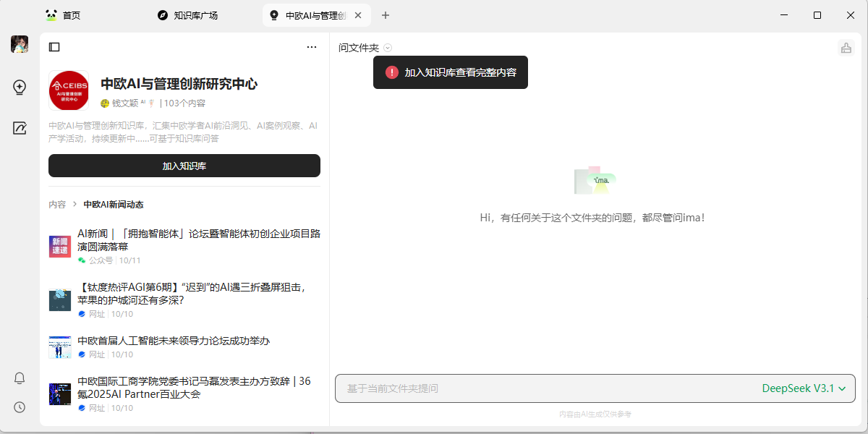
Task: Click the clear chat broom icon
Action: [x=846, y=48]
